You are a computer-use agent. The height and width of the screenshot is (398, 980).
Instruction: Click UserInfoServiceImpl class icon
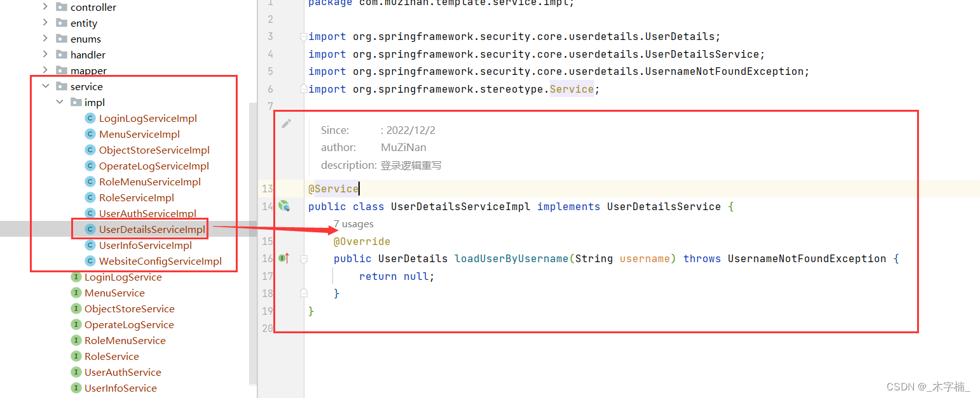point(90,245)
